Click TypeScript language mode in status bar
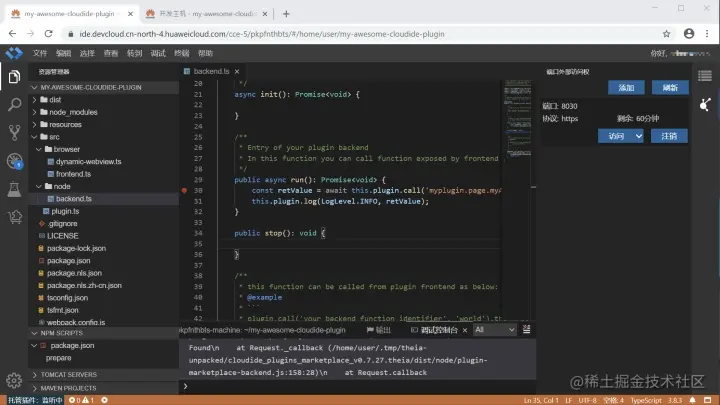The height and width of the screenshot is (405, 720). (x=646, y=400)
